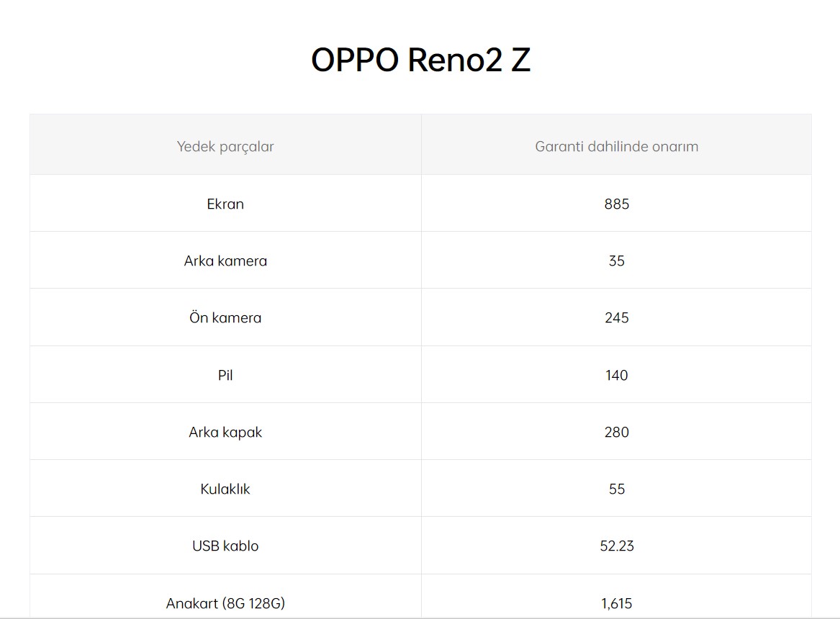Click the 52.23 price cell
Screen dimensions: 840x619
(x=617, y=546)
